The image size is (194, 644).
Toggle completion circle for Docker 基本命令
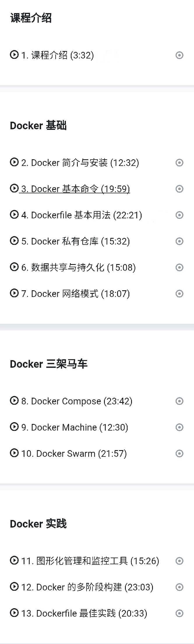179,189
